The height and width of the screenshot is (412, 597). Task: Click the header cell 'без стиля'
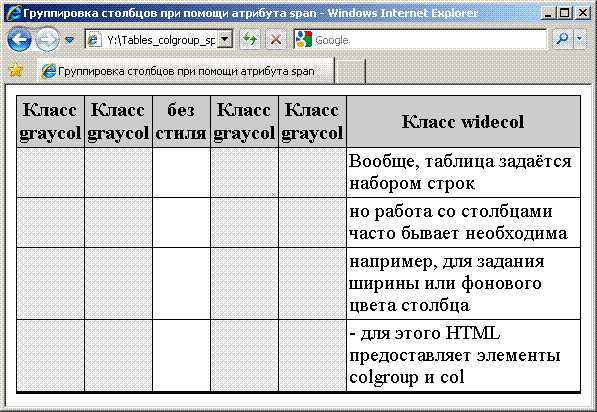[x=181, y=122]
